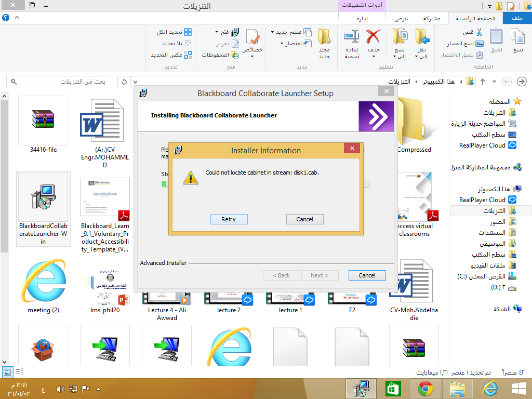Click Retry in Installer Information dialog
The height and width of the screenshot is (399, 532).
(x=229, y=219)
